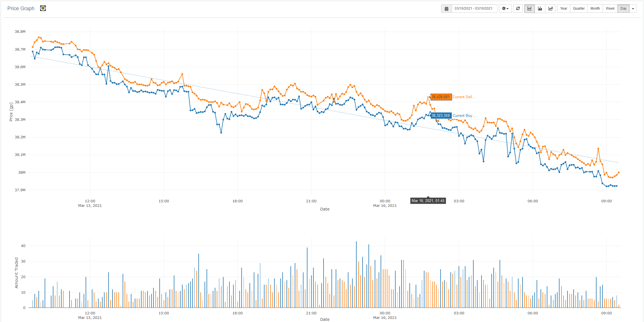
Task: Open the calendar date picker icon
Action: click(x=446, y=8)
